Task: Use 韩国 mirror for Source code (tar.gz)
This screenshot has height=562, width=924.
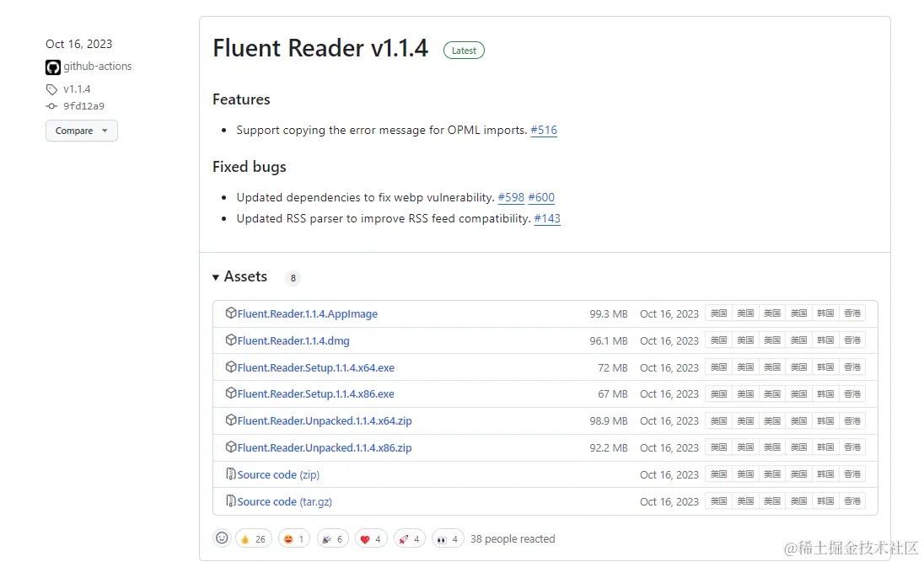Action: [825, 501]
